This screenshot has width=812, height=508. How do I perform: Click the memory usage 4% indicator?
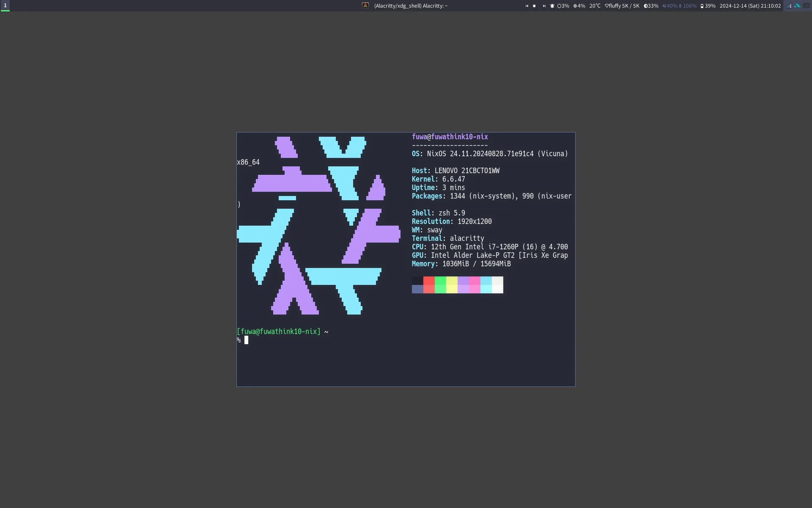point(579,6)
